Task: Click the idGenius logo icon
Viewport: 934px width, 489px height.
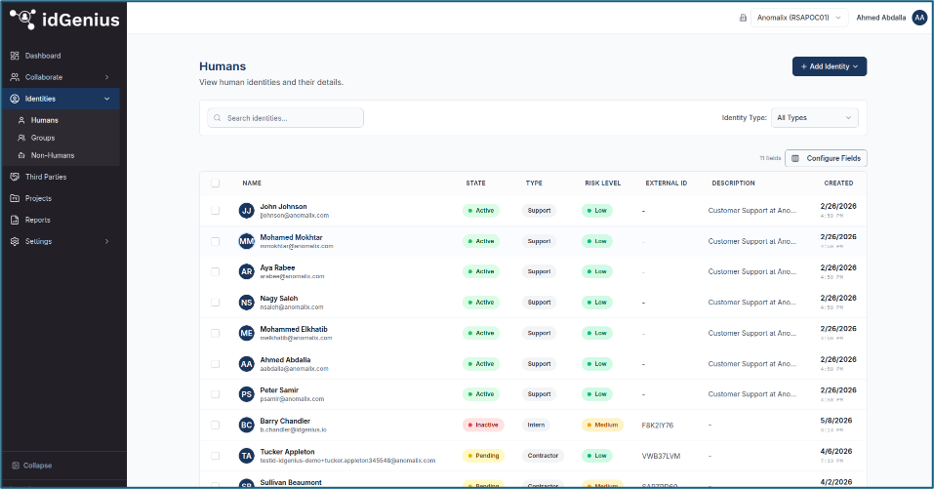Action: tap(23, 19)
